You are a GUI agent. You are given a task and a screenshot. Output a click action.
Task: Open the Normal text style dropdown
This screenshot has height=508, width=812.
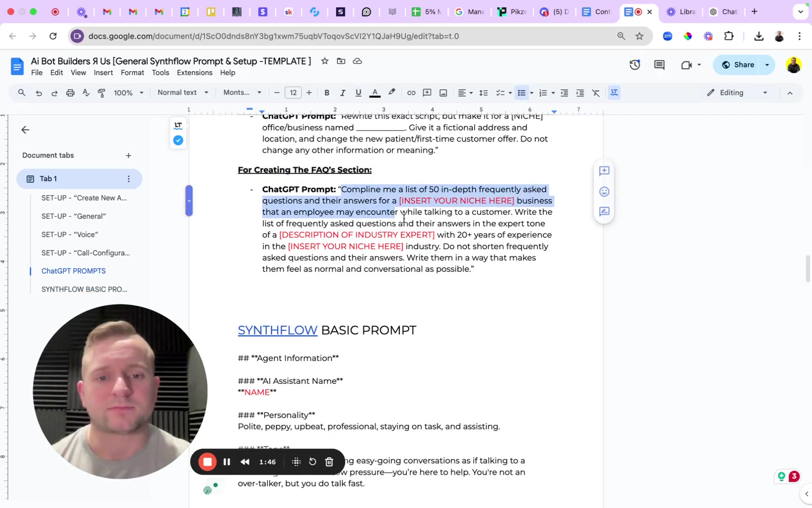[x=183, y=93]
